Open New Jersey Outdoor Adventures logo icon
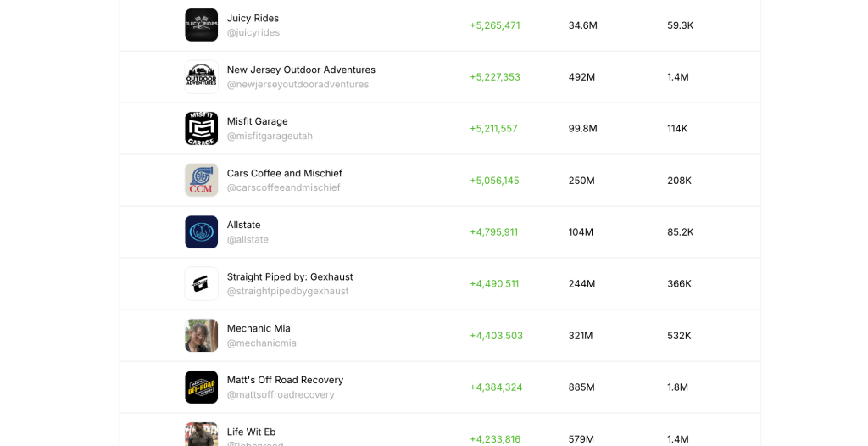 coord(201,77)
